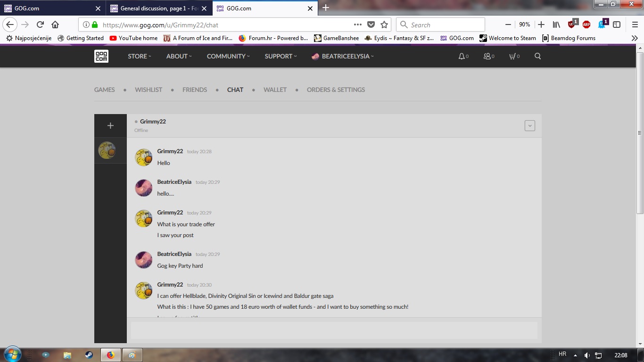Switch to the FRIENDS section

click(195, 90)
